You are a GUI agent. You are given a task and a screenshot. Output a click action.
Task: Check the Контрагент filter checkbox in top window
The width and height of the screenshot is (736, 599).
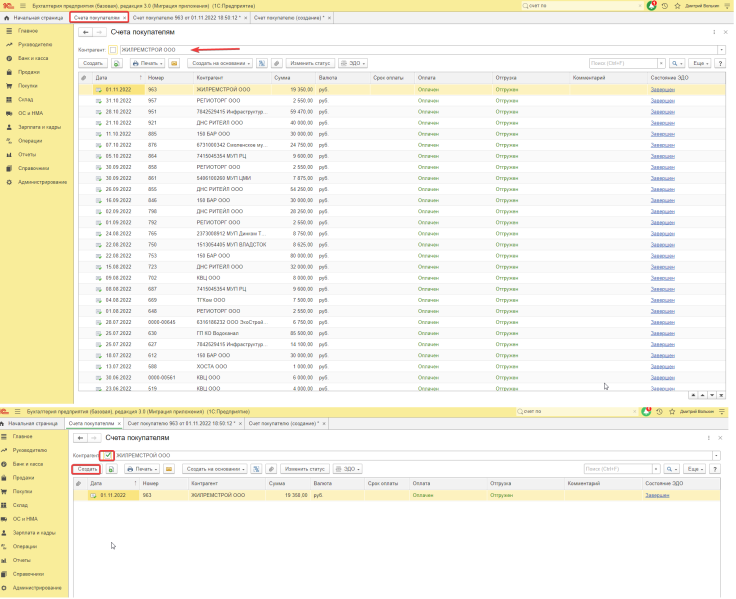[113, 50]
